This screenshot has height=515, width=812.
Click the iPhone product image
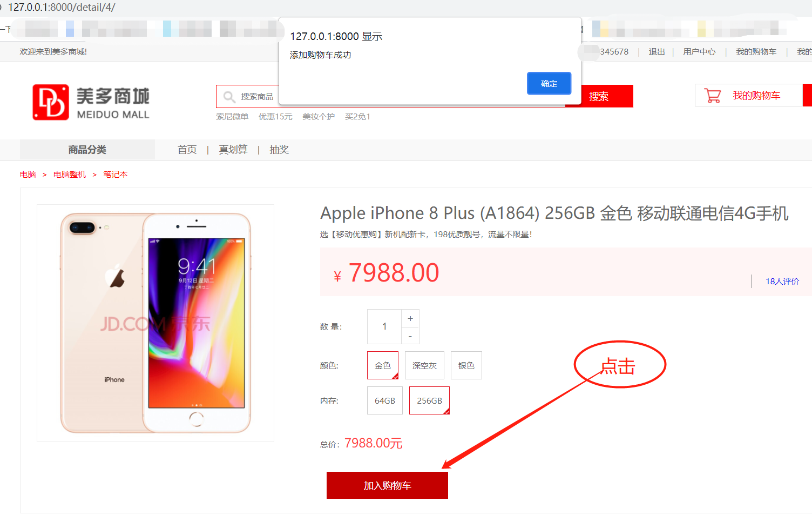(x=155, y=323)
